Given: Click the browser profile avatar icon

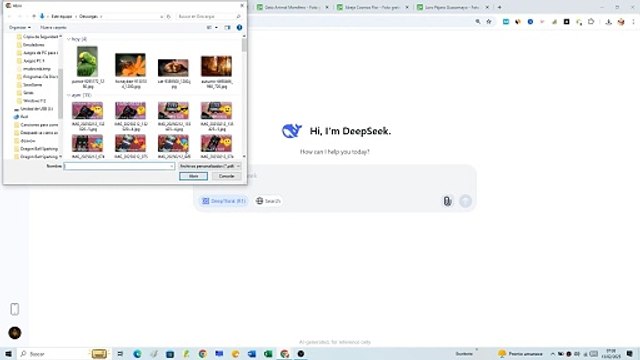Looking at the screenshot, I should [x=621, y=22].
